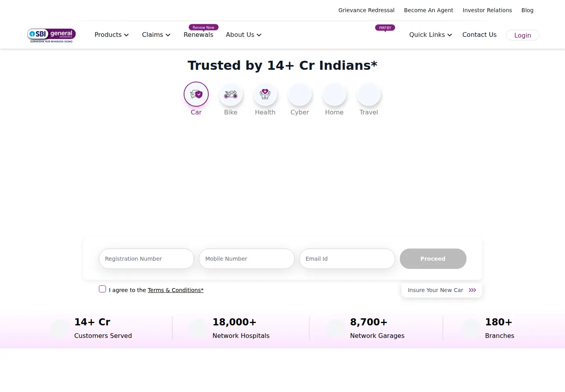
Task: Focus the Registration Number field
Action: coord(146,259)
